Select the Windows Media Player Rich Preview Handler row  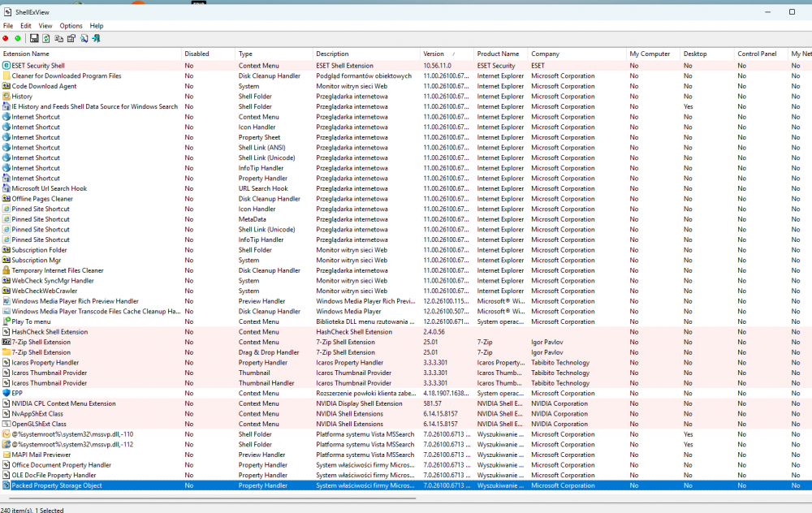pyautogui.click(x=75, y=301)
